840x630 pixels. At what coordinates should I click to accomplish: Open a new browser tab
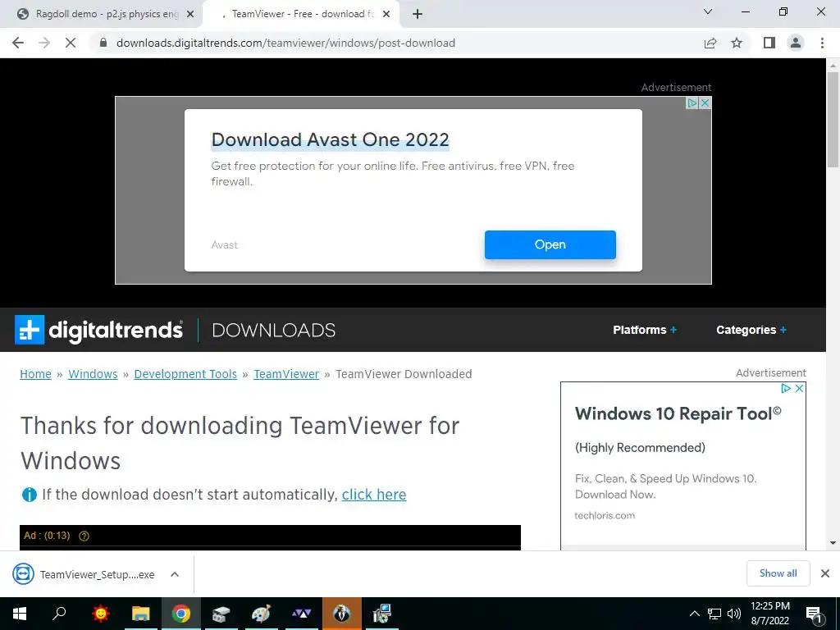[x=418, y=15]
